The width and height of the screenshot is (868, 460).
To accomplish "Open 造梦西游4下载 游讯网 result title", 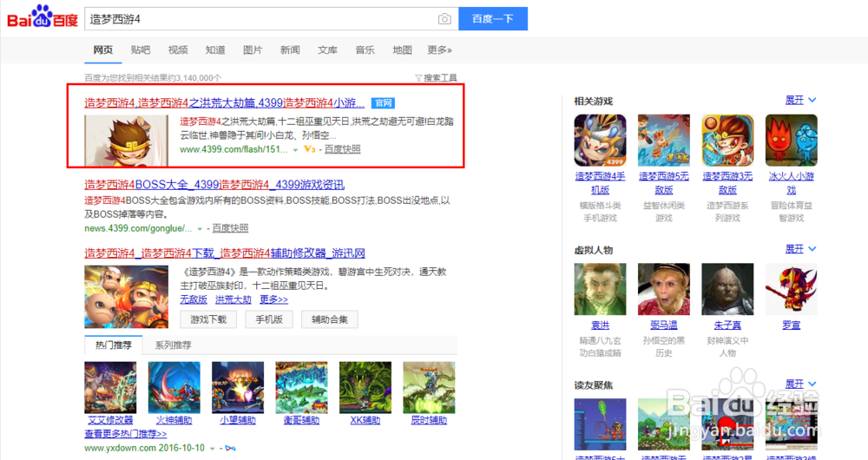I will point(225,253).
